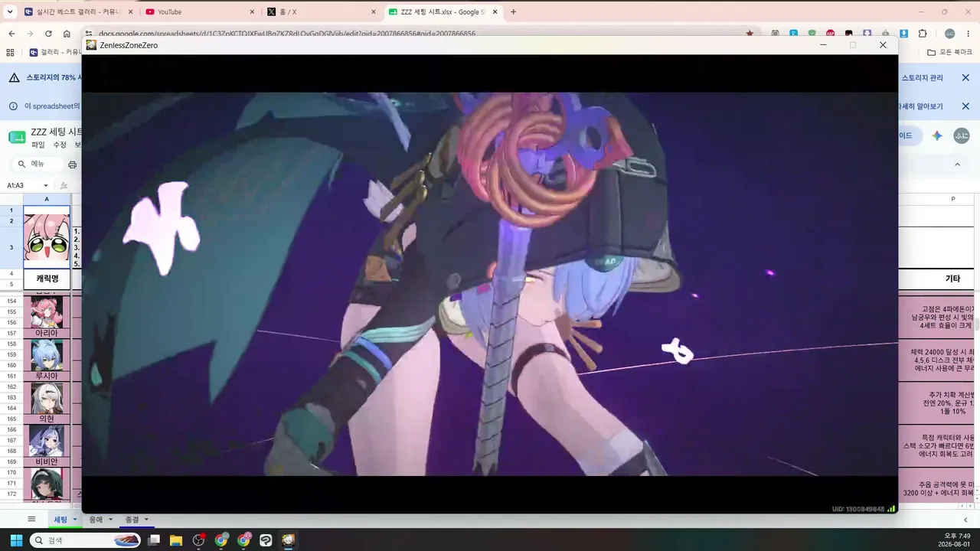Open the ABP extension icon
Viewport: 980px width, 551px height.
pos(831,34)
